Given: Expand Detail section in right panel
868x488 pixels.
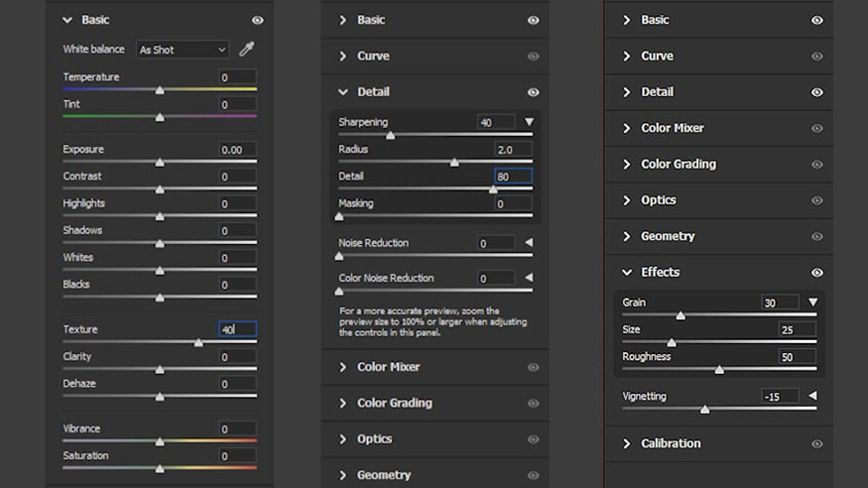Looking at the screenshot, I should 627,92.
